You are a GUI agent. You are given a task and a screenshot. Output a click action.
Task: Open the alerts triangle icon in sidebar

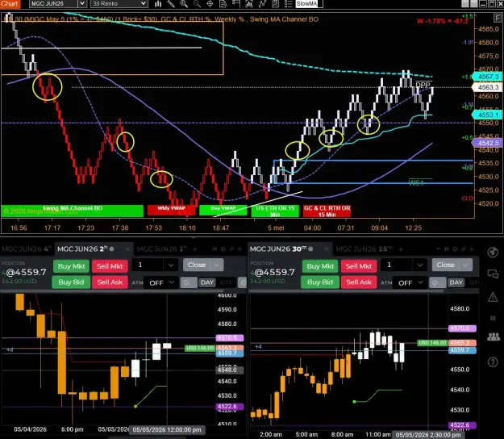pos(493,297)
